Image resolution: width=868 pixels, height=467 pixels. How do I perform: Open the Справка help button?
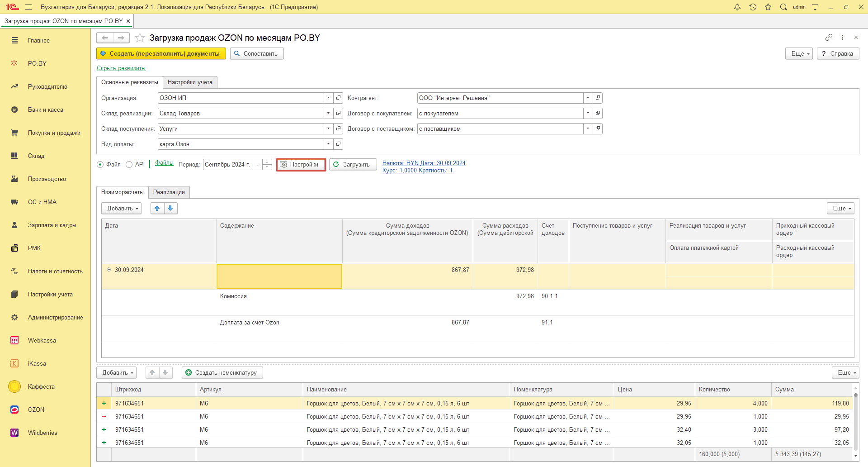point(838,53)
